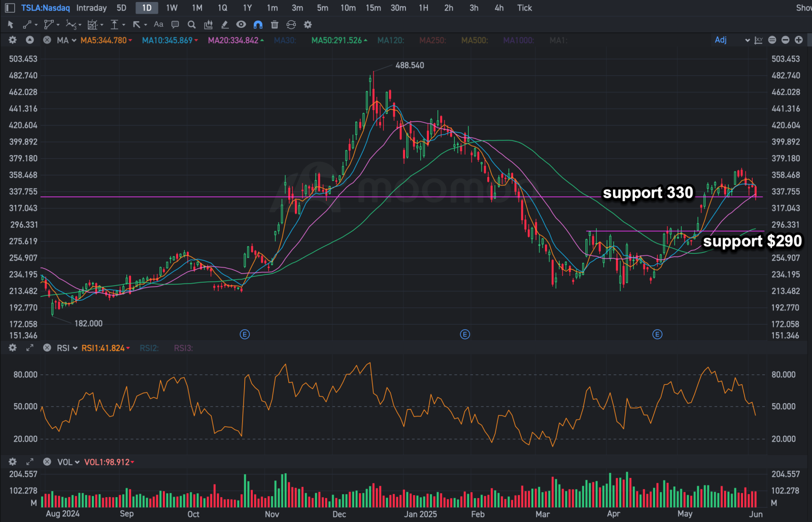Zoom out chart with minus icon
This screenshot has width=812, height=522.
(786, 40)
